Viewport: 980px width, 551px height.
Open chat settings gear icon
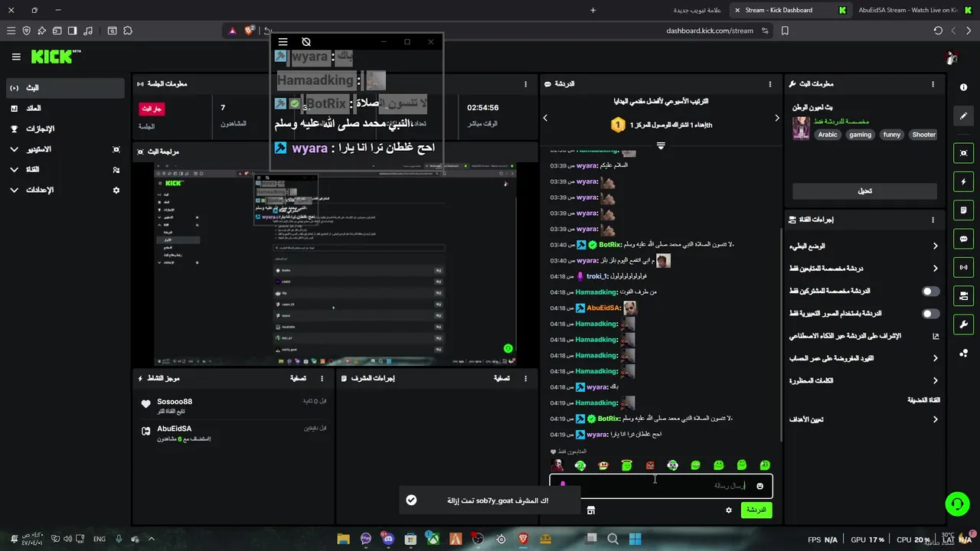click(729, 510)
